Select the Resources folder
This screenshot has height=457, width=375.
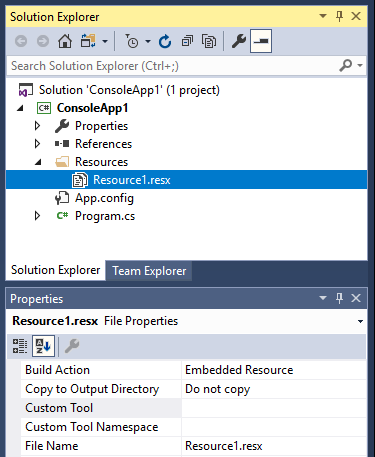101,162
